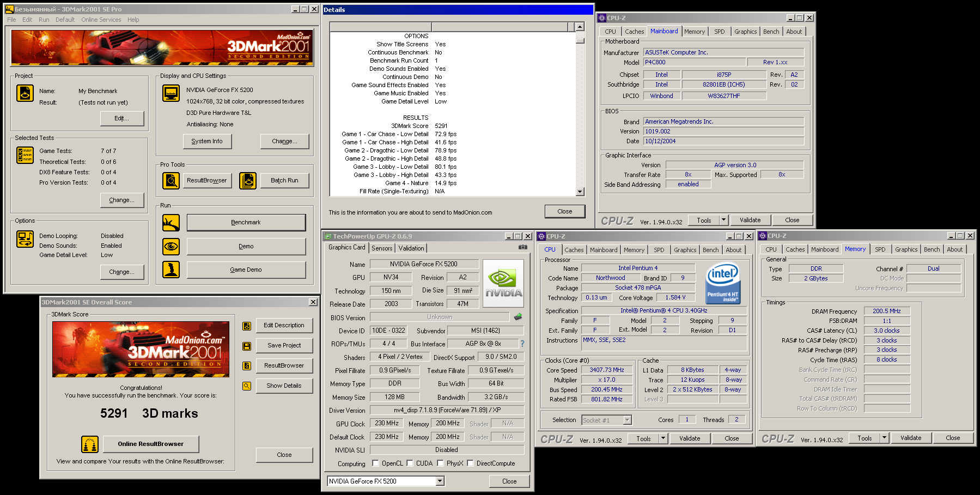Screen dimensions: 980x495
Task: Click the Show Details button
Action: point(284,386)
